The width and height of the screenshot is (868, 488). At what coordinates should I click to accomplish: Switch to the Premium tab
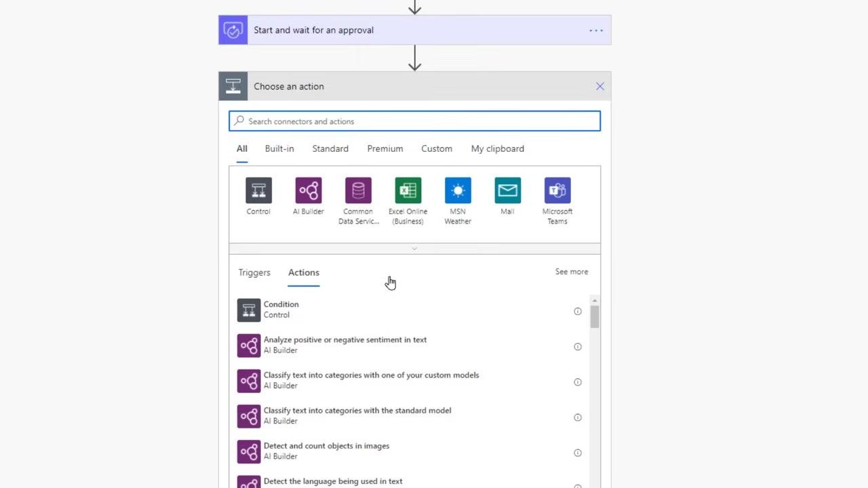tap(385, 148)
